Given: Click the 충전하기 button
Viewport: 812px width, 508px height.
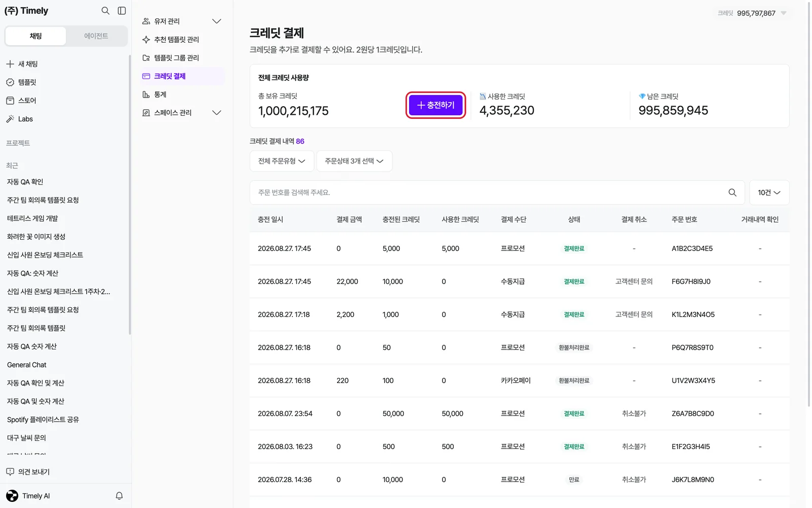Looking at the screenshot, I should pos(435,105).
